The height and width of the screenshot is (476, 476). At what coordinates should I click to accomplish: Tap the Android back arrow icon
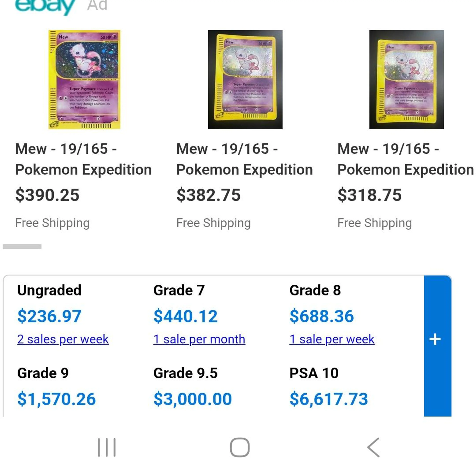(x=373, y=447)
